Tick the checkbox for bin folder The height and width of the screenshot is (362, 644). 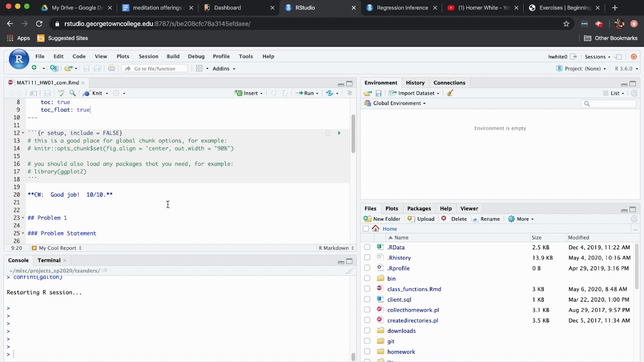click(x=367, y=279)
